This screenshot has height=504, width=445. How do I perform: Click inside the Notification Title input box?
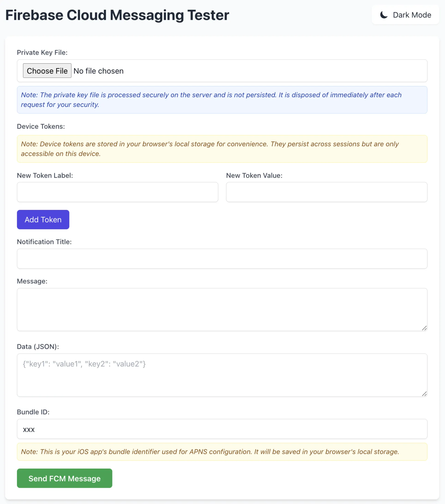tap(222, 259)
